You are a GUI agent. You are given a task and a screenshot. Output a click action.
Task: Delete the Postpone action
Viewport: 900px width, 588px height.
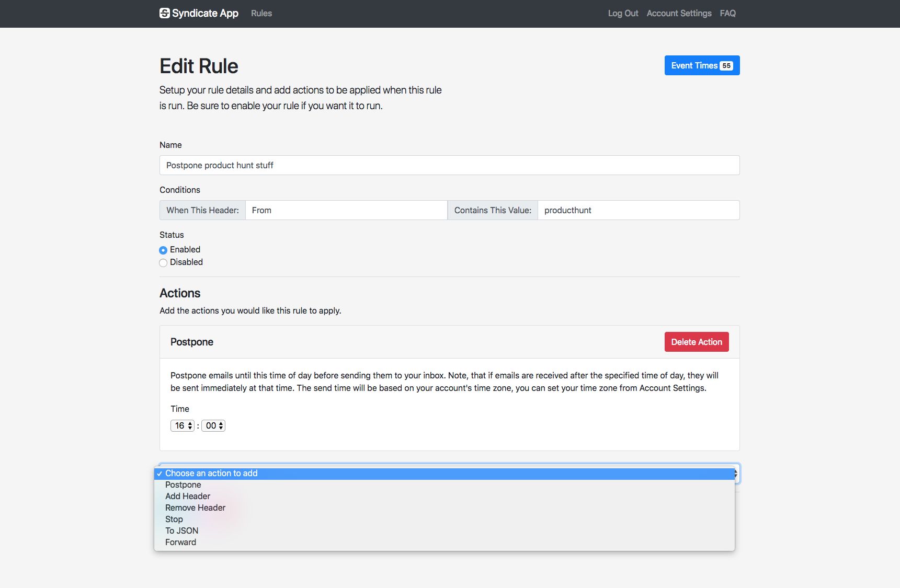coord(696,342)
